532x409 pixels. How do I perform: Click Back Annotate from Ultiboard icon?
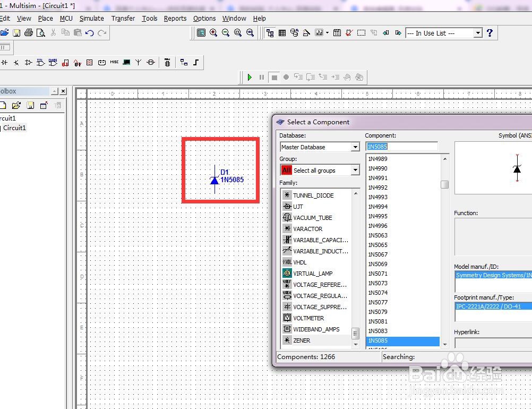click(386, 33)
